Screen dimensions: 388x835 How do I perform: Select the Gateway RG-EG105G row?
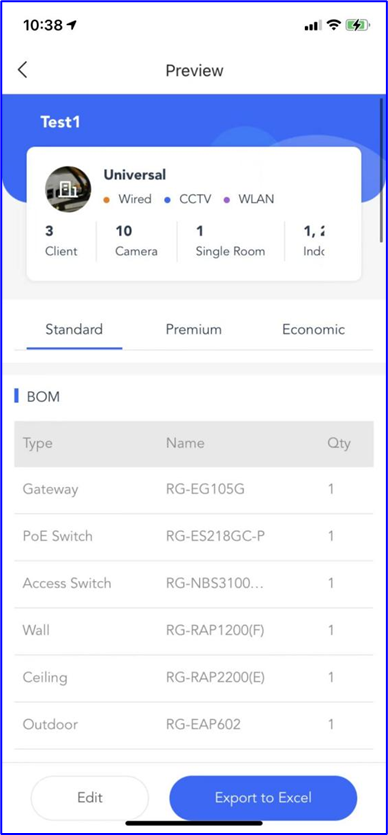coord(194,490)
